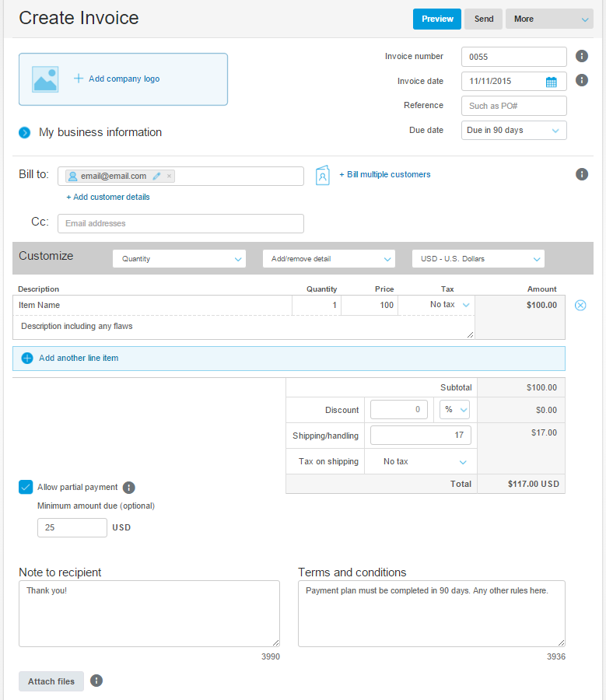The width and height of the screenshot is (606, 700).
Task: Open the Add/remove detail dropdown menu
Action: (x=328, y=259)
